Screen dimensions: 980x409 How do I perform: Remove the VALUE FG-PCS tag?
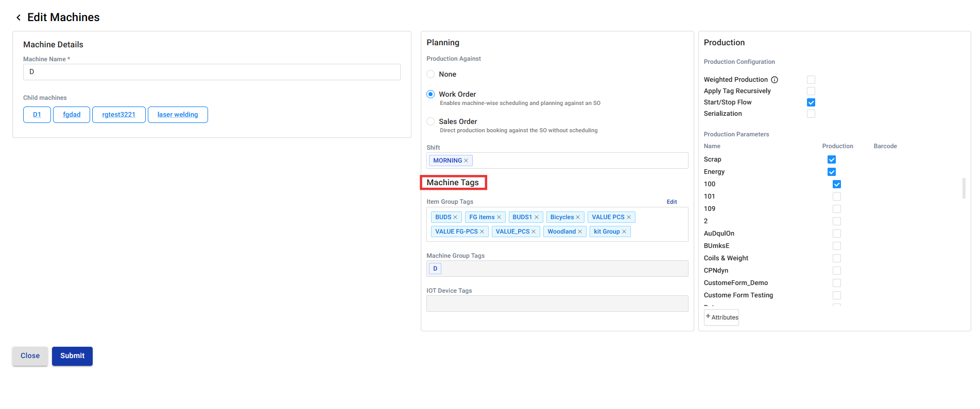(x=482, y=232)
